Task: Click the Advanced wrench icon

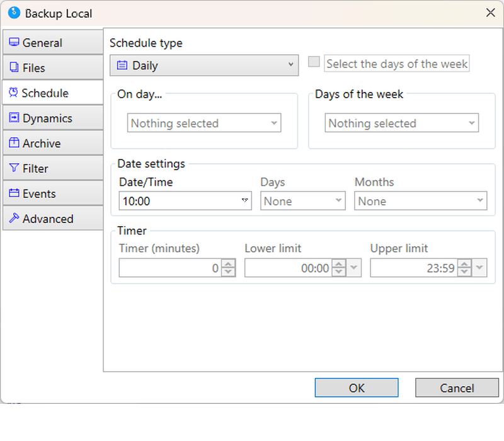Action: 14,218
